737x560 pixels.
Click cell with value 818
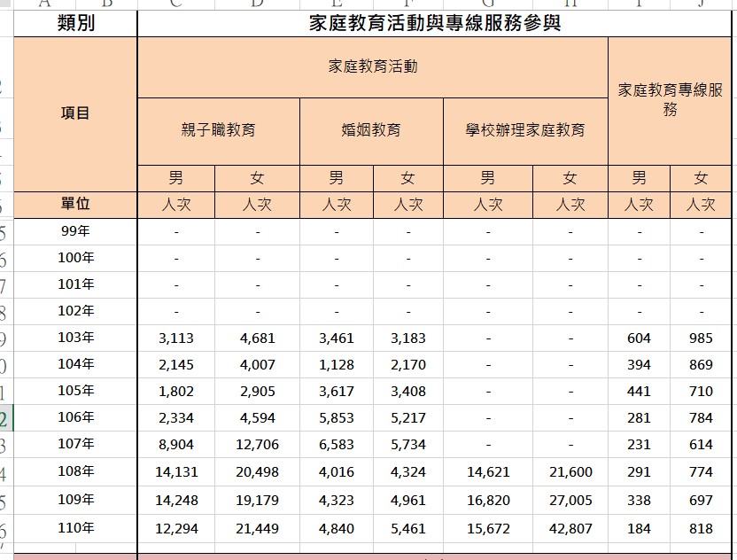[701, 528]
